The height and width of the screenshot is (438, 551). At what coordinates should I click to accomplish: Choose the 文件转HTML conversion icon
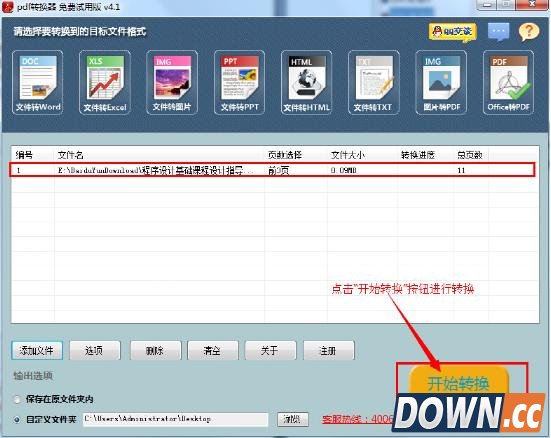point(306,82)
